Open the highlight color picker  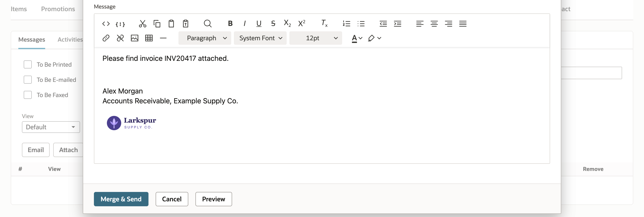click(374, 38)
